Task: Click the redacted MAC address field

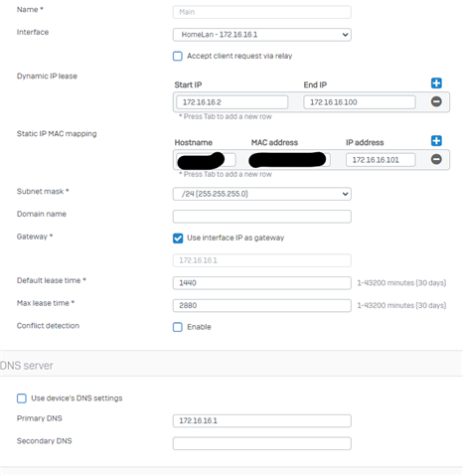Action: [289, 160]
